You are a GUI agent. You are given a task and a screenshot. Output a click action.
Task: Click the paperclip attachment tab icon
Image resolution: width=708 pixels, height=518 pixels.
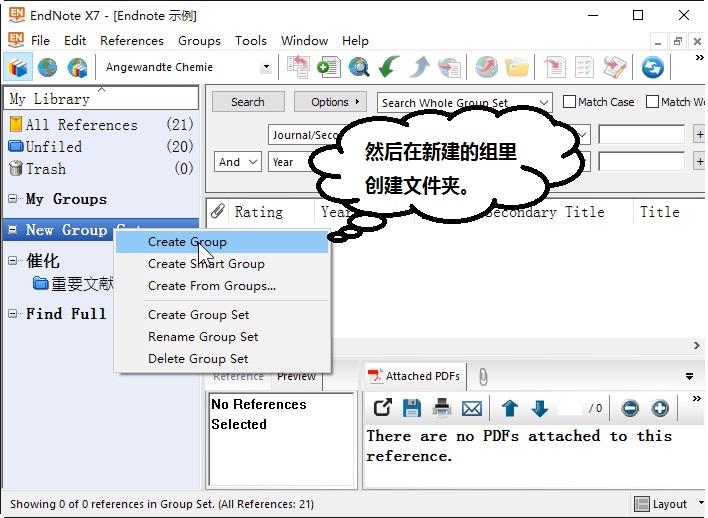(483, 377)
